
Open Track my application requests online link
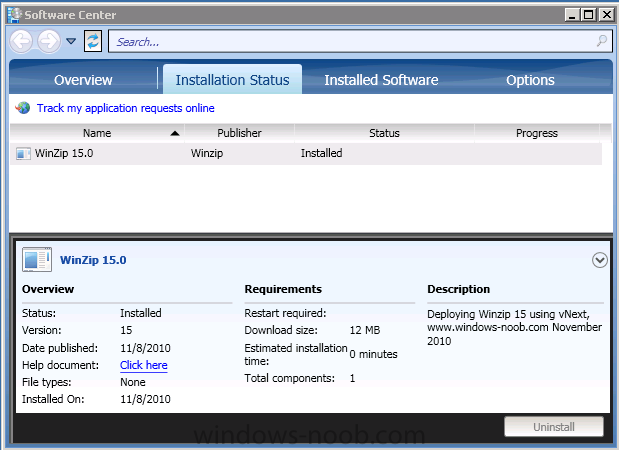click(126, 108)
